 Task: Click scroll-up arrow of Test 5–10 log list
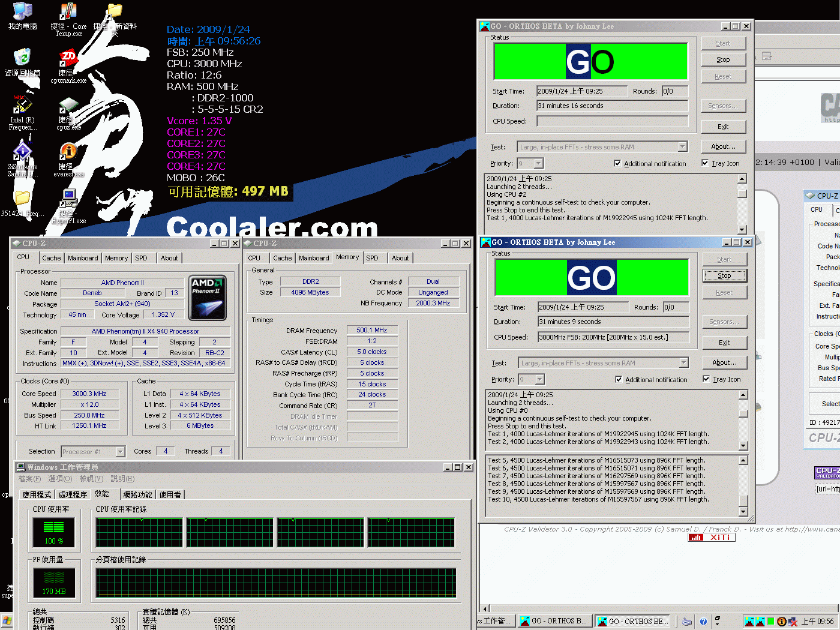(x=743, y=460)
